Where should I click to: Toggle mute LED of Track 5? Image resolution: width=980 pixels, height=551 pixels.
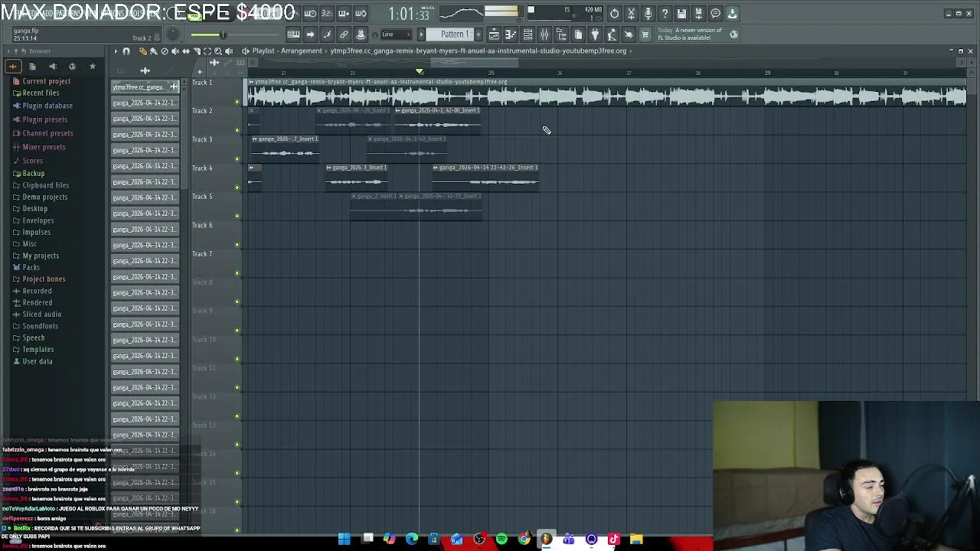(x=237, y=216)
